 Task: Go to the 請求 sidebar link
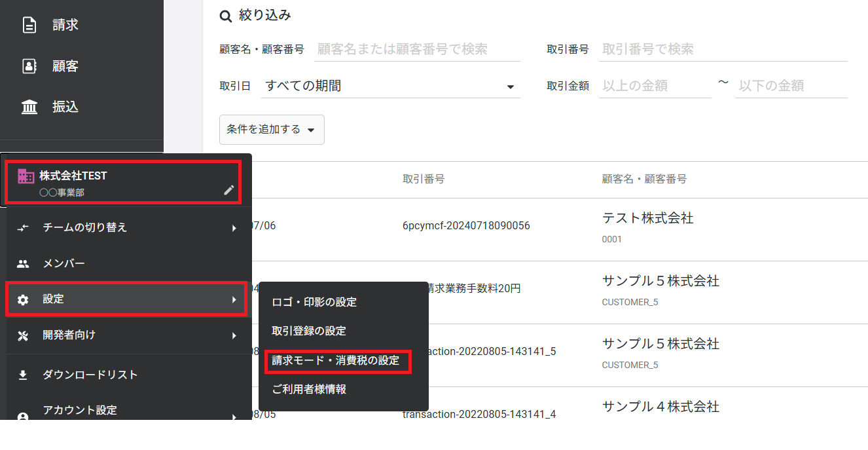click(65, 26)
